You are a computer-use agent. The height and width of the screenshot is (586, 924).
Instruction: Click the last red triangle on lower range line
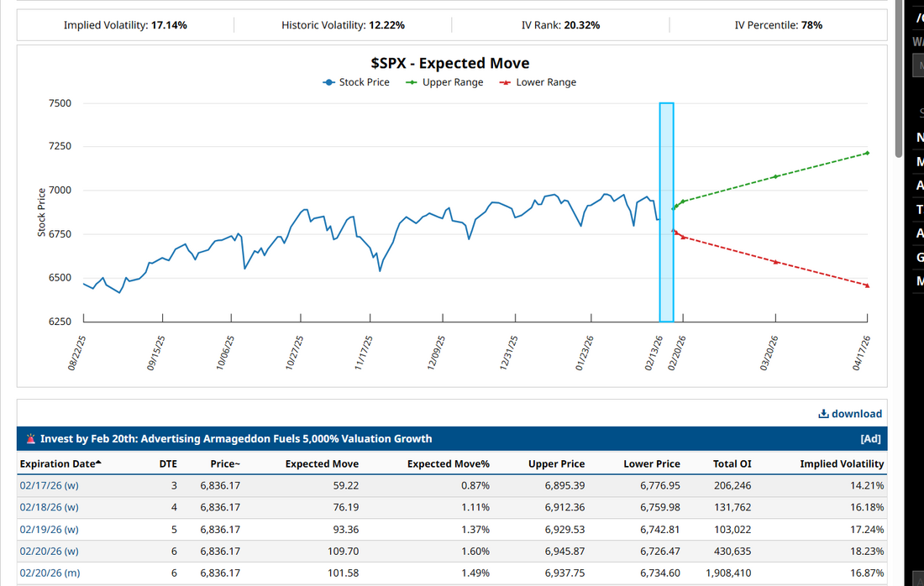[x=867, y=285]
